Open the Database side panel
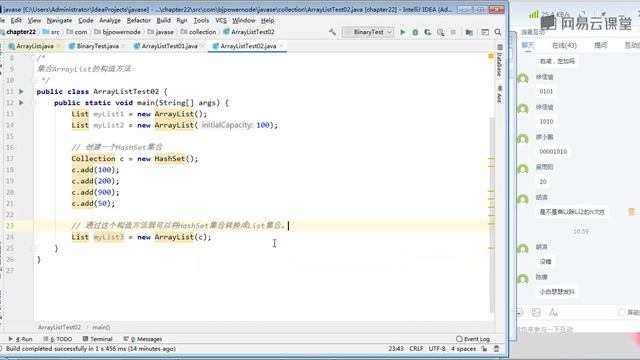640x360 pixels. tap(499, 60)
